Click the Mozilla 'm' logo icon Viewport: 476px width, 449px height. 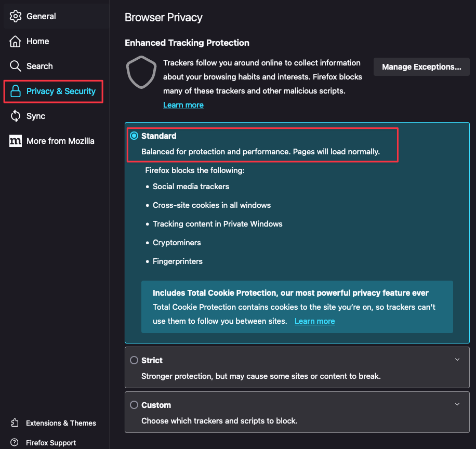pyautogui.click(x=16, y=141)
